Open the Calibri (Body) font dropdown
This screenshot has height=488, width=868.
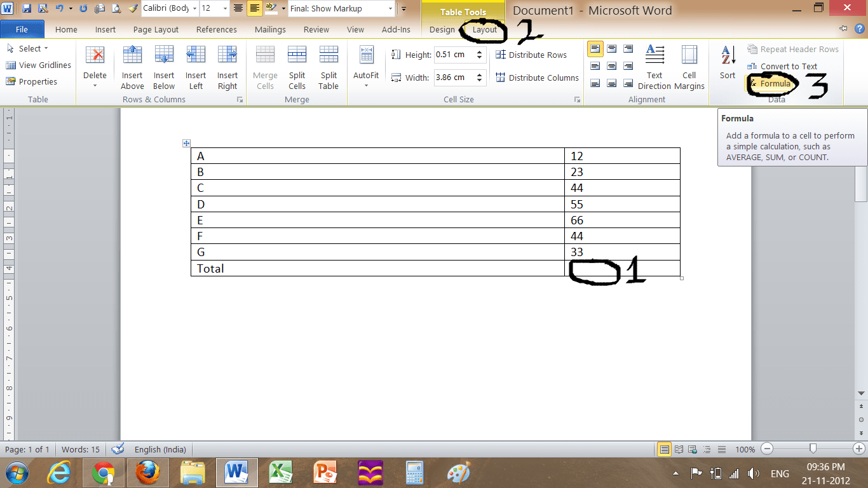click(194, 9)
